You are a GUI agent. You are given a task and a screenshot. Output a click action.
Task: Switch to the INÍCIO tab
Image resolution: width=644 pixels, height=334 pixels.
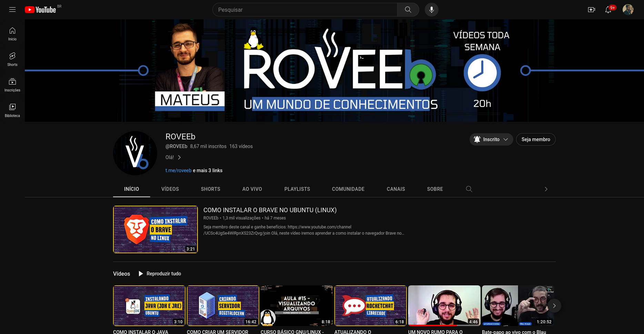pos(132,189)
